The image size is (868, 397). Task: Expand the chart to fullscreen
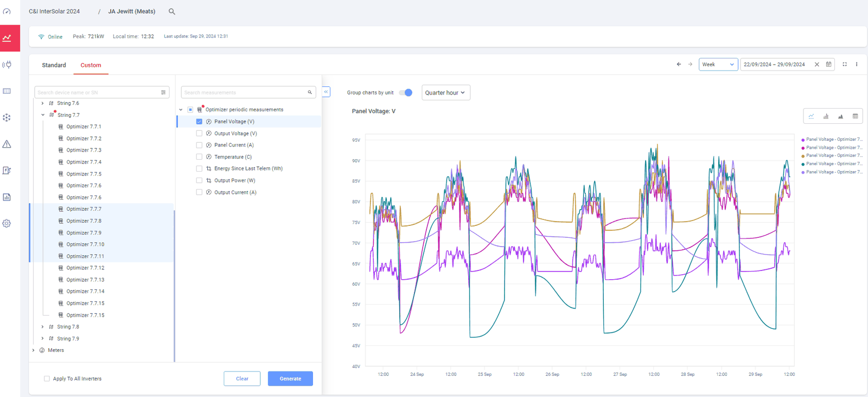(x=845, y=64)
